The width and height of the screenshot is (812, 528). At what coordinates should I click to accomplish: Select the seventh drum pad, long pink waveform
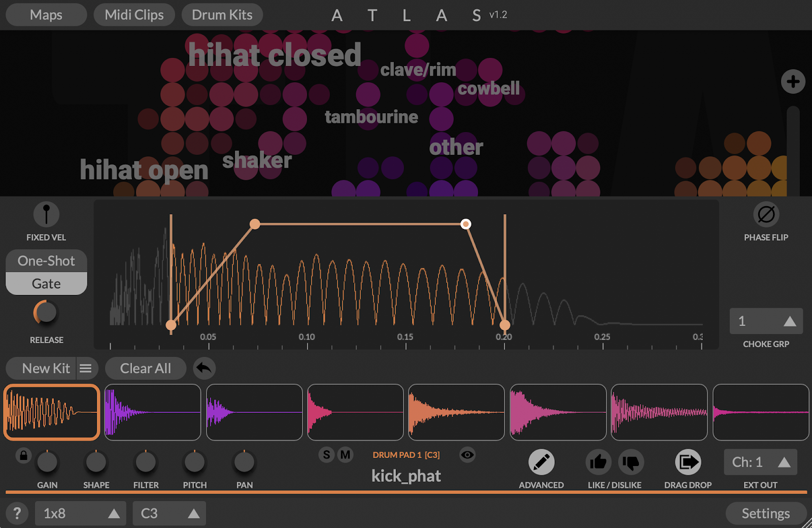coord(659,412)
